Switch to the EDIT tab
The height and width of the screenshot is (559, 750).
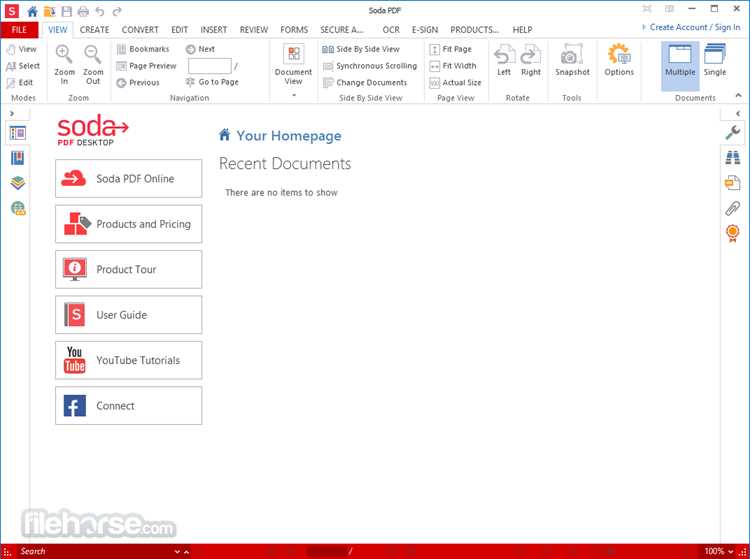(x=179, y=30)
